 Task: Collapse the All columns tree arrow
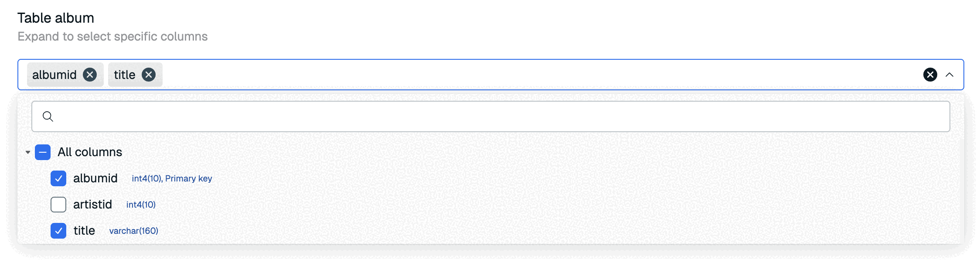(x=28, y=152)
